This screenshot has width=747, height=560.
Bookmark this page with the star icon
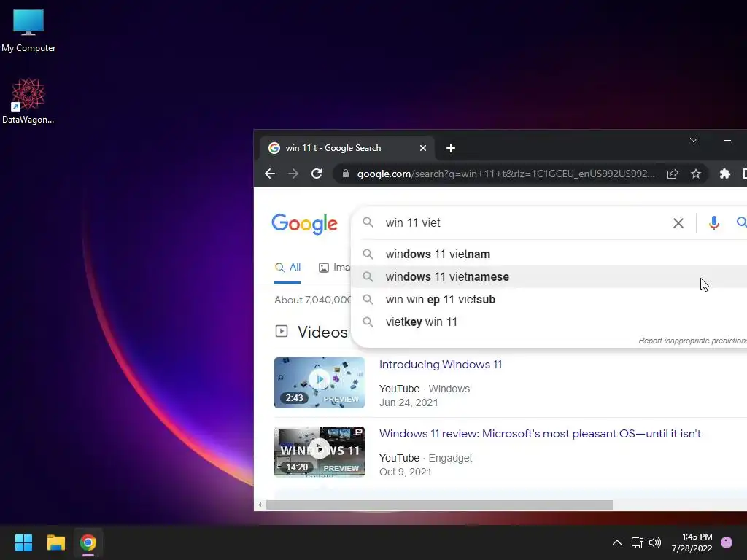[696, 174]
